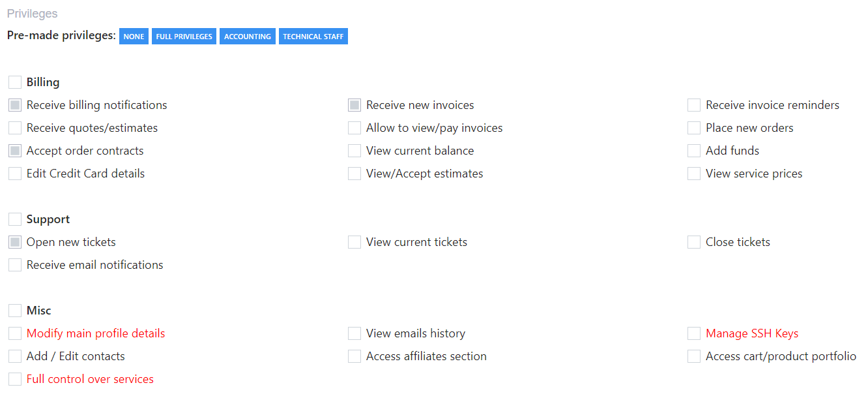The image size is (868, 398).
Task: Uncheck Receive billing notifications
Action: (x=15, y=105)
